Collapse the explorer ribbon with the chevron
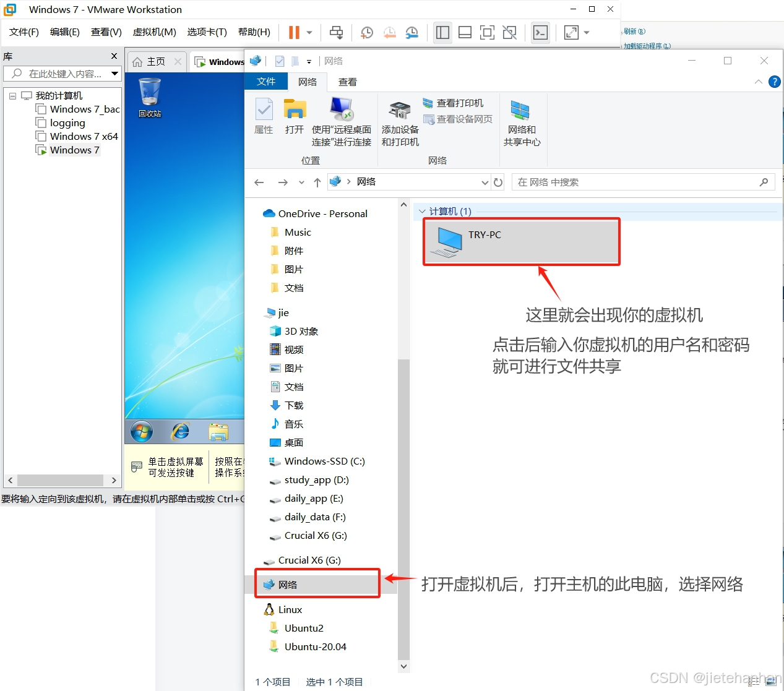The width and height of the screenshot is (784, 691). pos(758,82)
